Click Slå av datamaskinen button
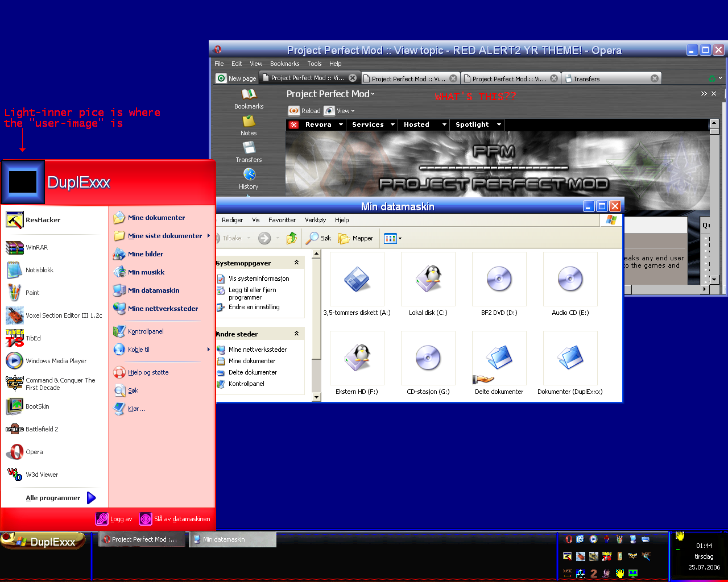Screen dimensions: 728x582 (x=175, y=519)
